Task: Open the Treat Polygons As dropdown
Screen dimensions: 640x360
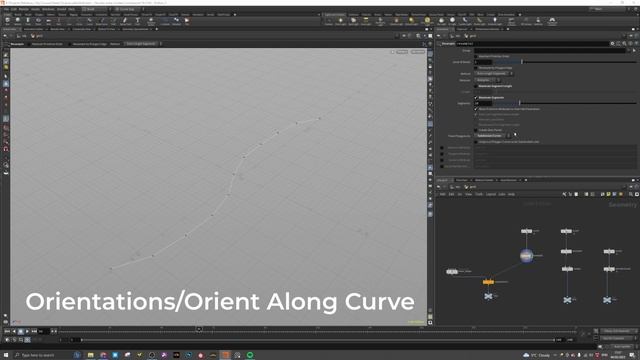Action: [x=492, y=136]
